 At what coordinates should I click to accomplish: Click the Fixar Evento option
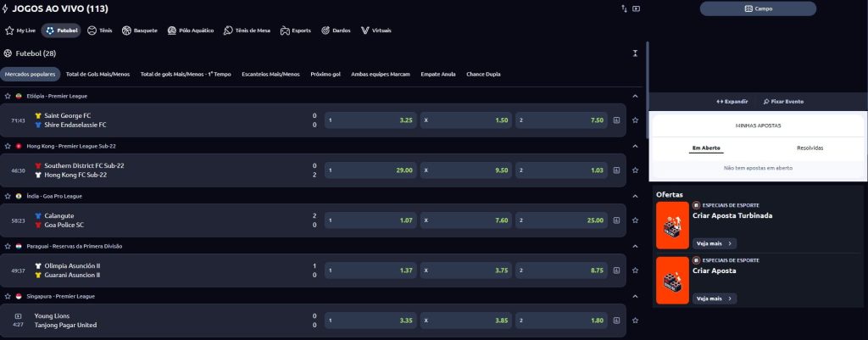click(783, 101)
